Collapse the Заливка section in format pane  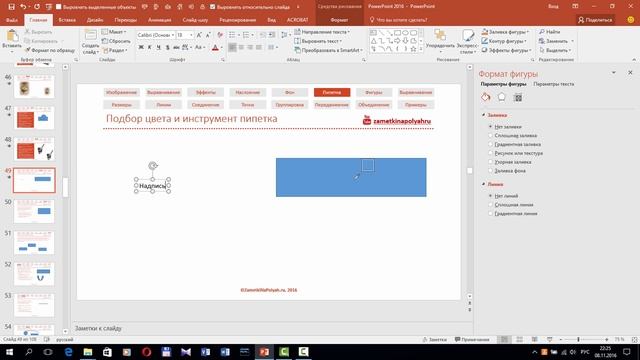pos(484,116)
